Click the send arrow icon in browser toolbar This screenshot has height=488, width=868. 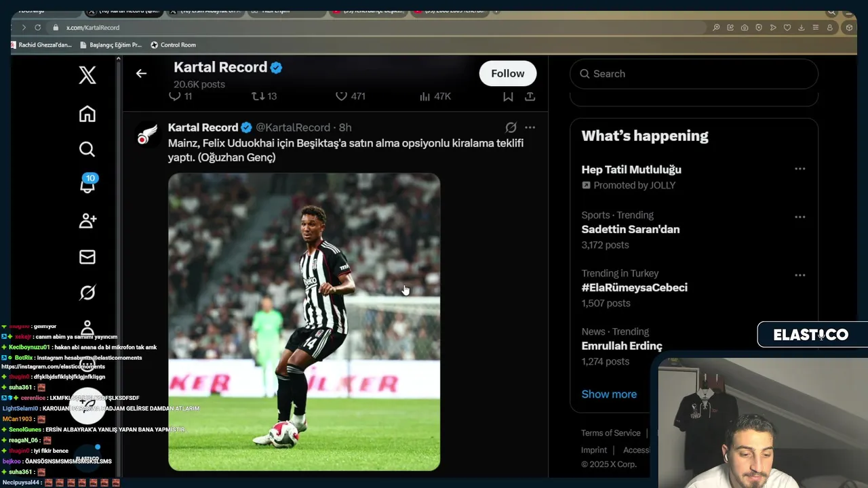click(x=773, y=28)
